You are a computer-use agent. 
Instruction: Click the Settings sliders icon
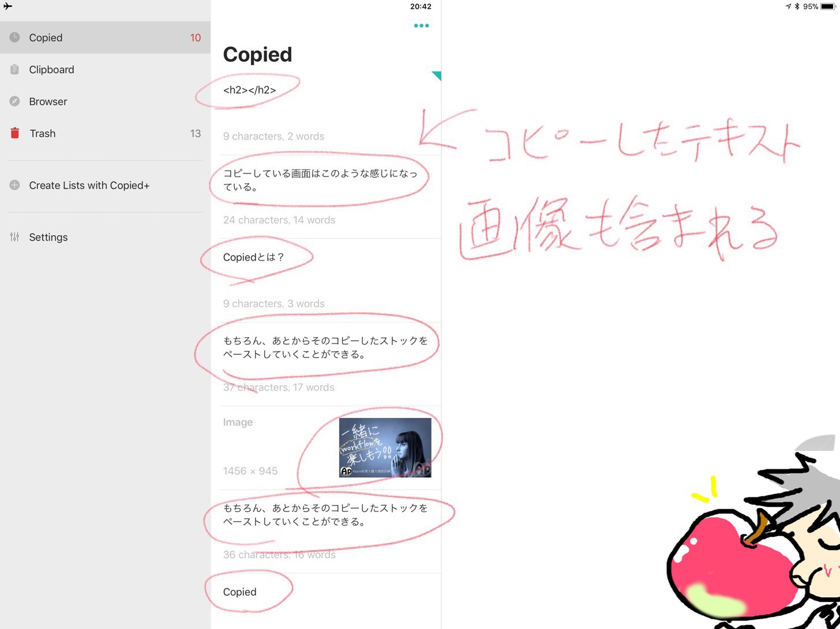pyautogui.click(x=15, y=238)
